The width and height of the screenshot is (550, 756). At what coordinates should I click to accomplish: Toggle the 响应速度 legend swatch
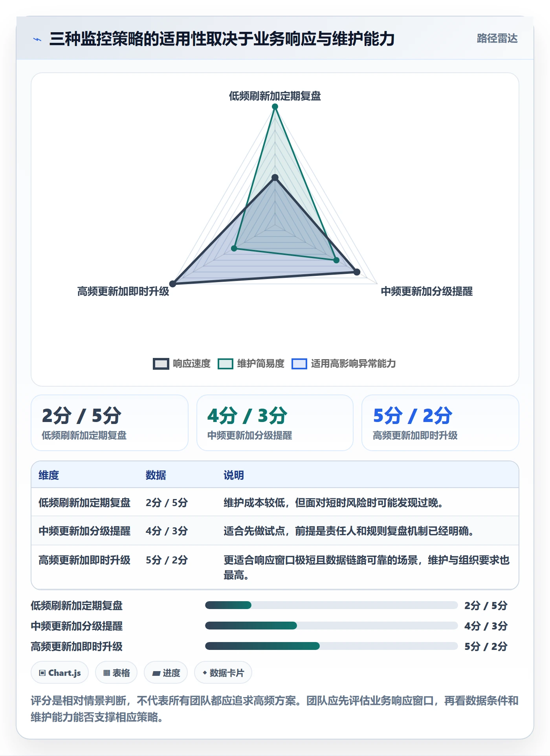[161, 364]
